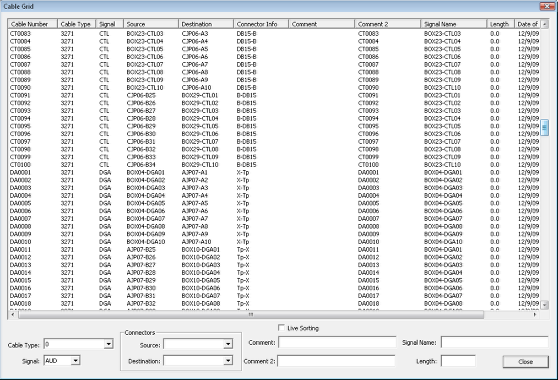Click source cell BOX04-DGA01 in row DA0001
558x380 pixels.
[x=146, y=173]
